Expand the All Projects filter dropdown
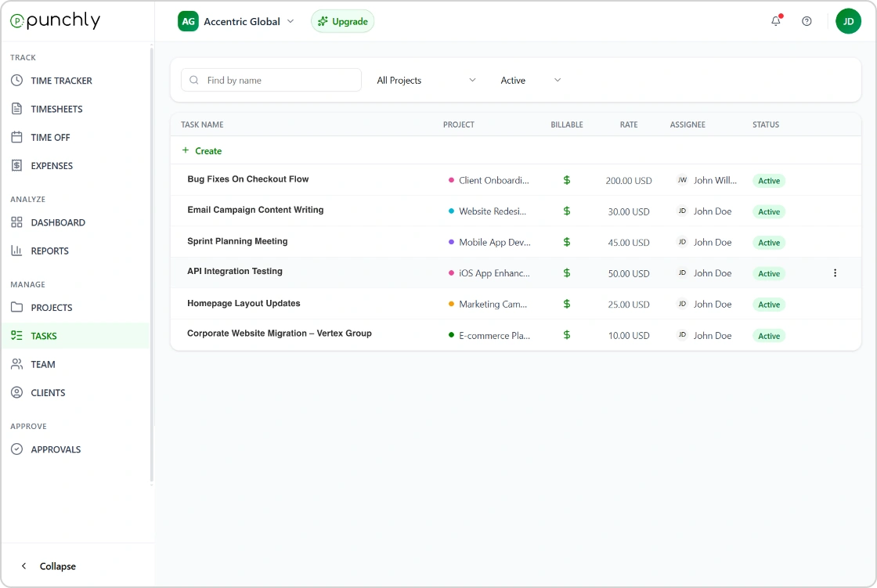 click(426, 80)
